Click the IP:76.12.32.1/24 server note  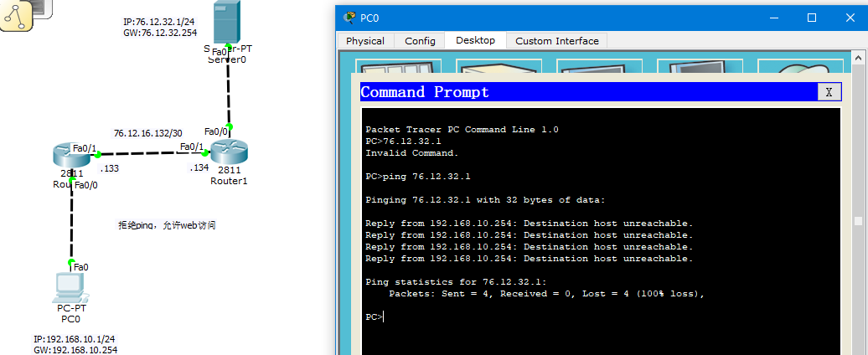click(x=159, y=23)
